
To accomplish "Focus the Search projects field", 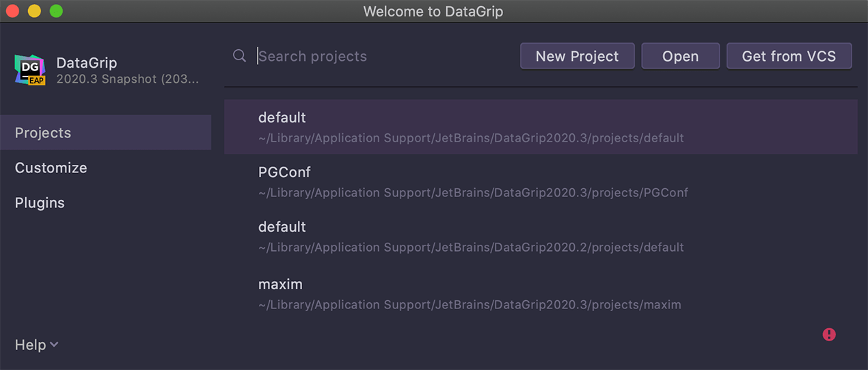I will click(383, 56).
